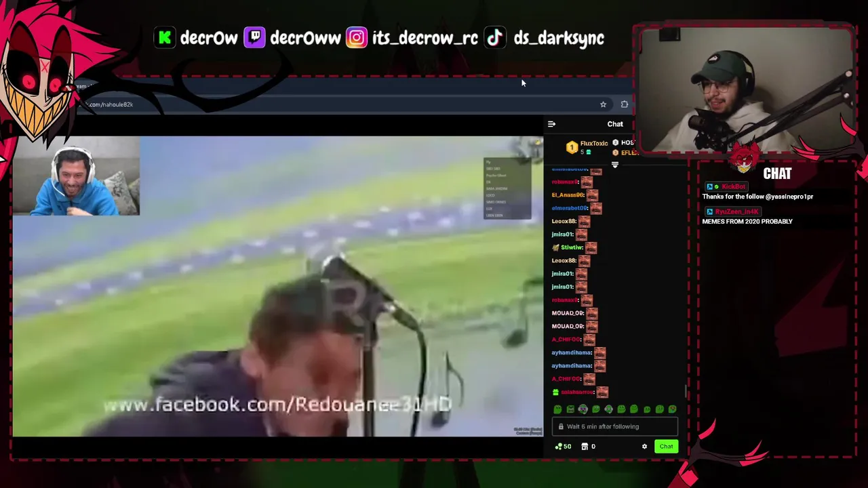Click the green Chat send button
The height and width of the screenshot is (488, 868).
pyautogui.click(x=666, y=446)
